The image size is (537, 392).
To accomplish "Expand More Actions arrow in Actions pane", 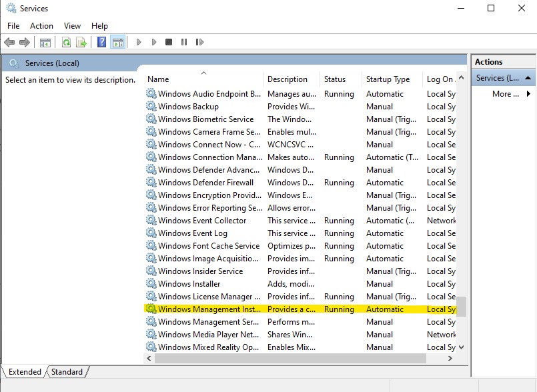I will pyautogui.click(x=528, y=93).
